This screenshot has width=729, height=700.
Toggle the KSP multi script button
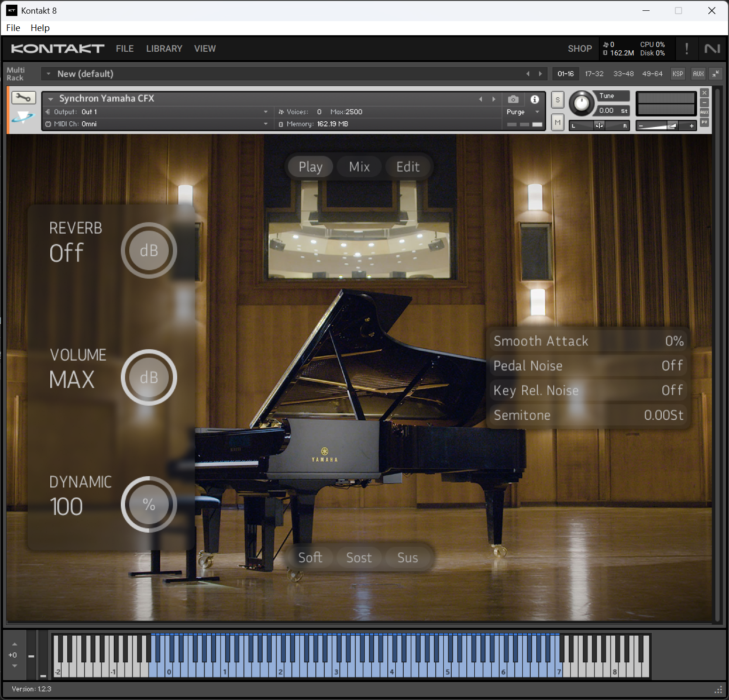(x=678, y=74)
